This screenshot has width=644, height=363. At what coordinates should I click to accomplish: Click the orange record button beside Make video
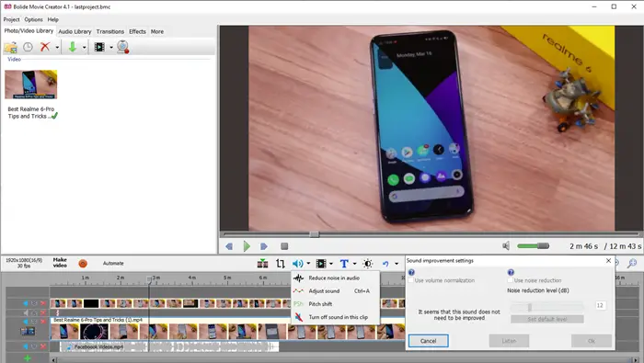(83, 264)
